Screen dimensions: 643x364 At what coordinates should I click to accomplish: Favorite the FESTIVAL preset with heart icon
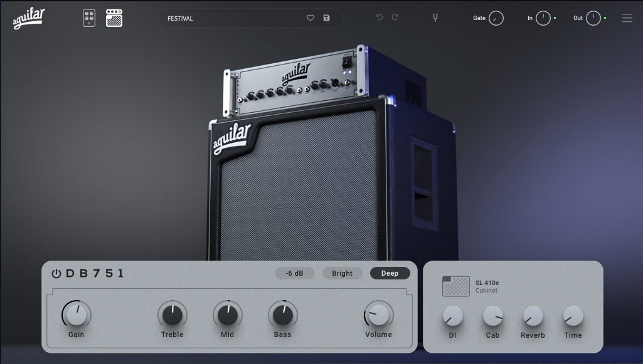coord(310,18)
